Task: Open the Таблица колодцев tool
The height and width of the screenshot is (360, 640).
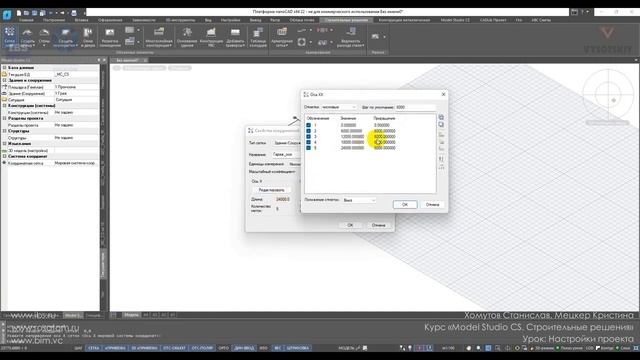Action: [258, 38]
